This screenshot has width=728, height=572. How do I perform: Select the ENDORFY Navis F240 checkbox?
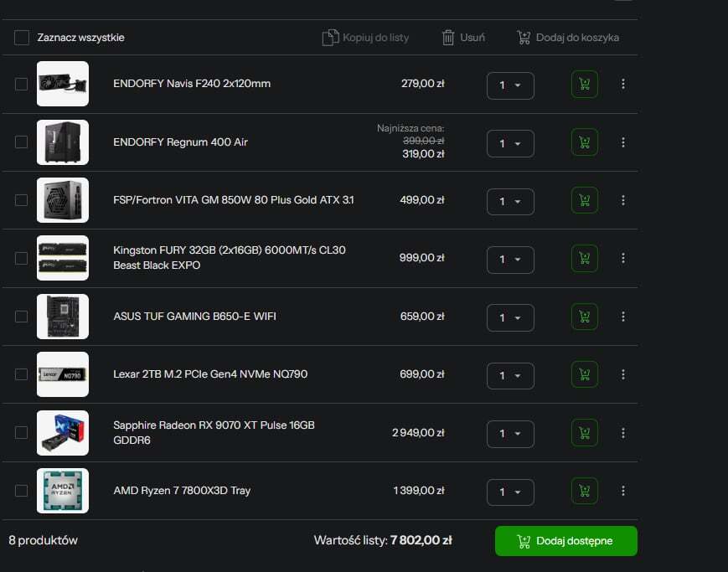(21, 85)
